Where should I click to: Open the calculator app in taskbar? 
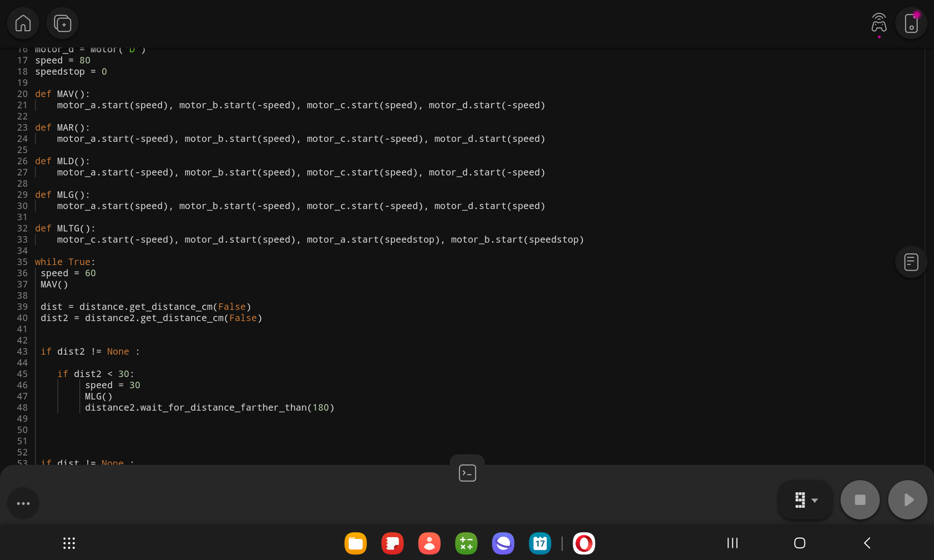466,543
